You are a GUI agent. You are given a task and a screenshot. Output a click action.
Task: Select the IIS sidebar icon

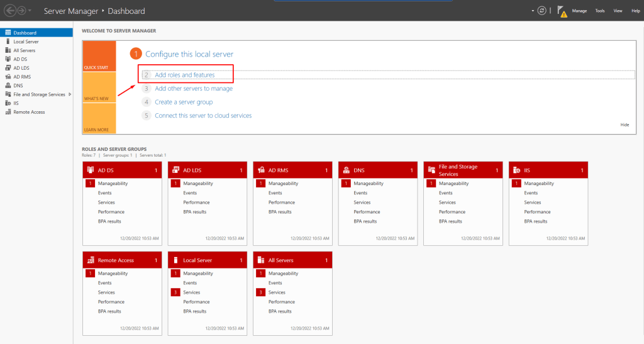8,103
